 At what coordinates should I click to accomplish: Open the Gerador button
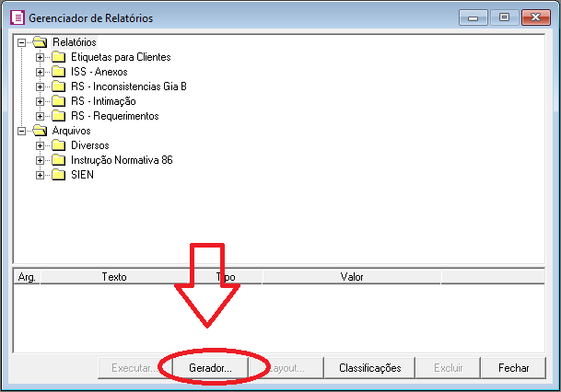(x=211, y=367)
